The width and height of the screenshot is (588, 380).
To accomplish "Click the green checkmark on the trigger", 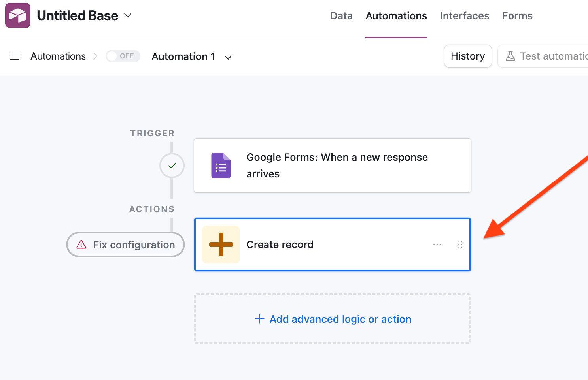I will (x=172, y=166).
